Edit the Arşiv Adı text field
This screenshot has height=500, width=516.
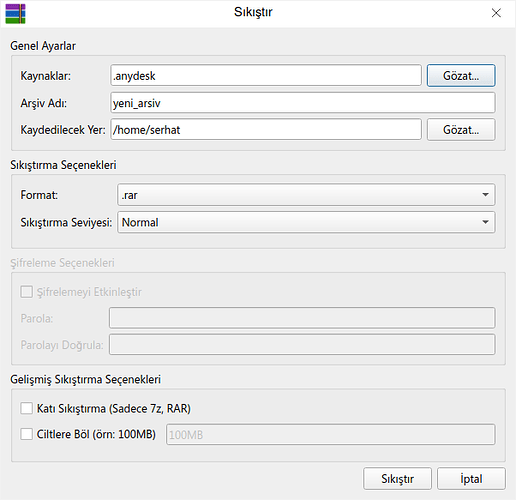click(x=303, y=103)
